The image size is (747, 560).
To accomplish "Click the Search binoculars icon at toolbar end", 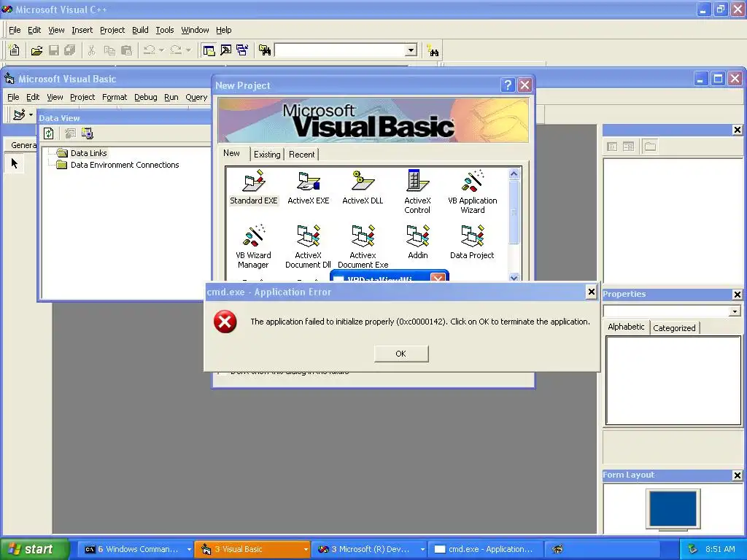I will pos(433,50).
